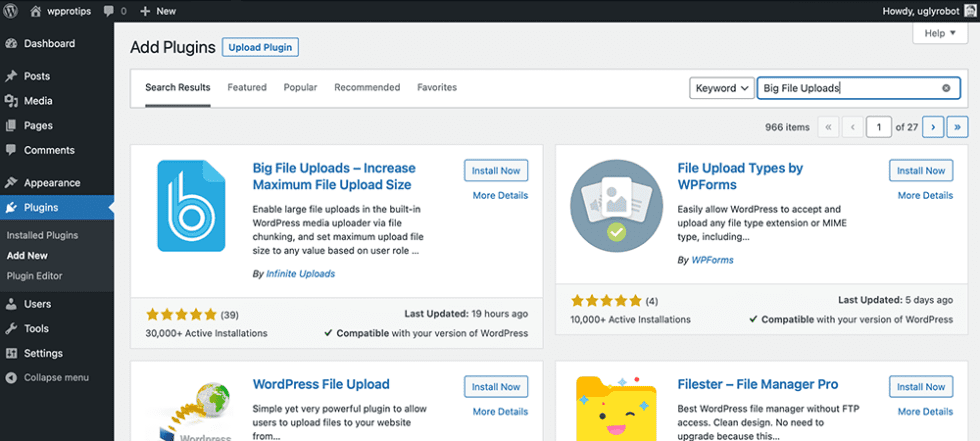Viewport: 980px width, 441px height.
Task: View More Details for Filester
Action: click(926, 412)
